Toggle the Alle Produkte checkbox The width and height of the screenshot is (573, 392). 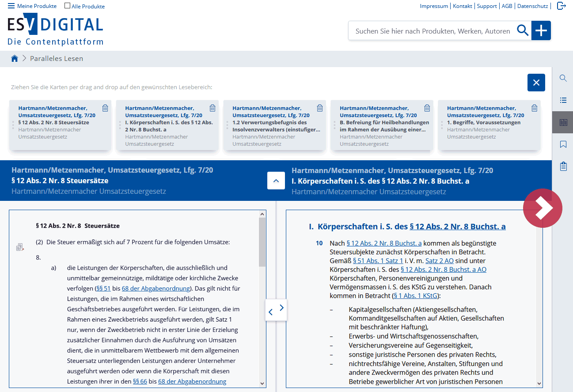coord(67,6)
